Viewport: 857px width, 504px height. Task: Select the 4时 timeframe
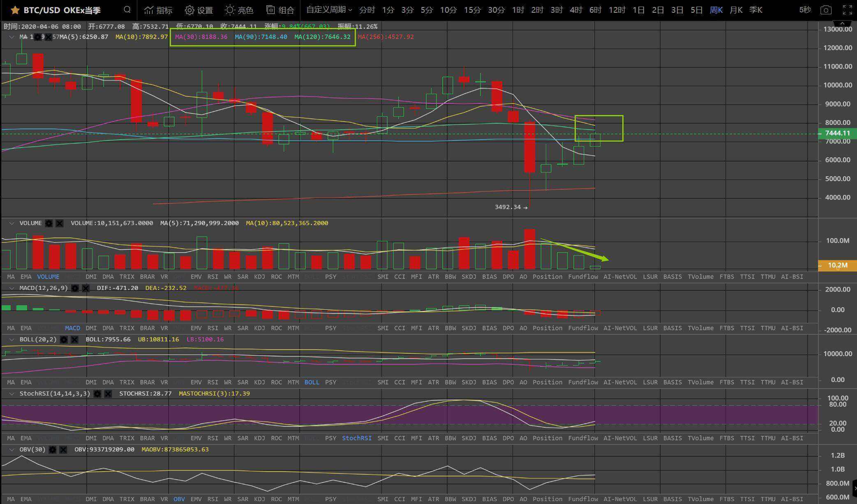pyautogui.click(x=576, y=10)
